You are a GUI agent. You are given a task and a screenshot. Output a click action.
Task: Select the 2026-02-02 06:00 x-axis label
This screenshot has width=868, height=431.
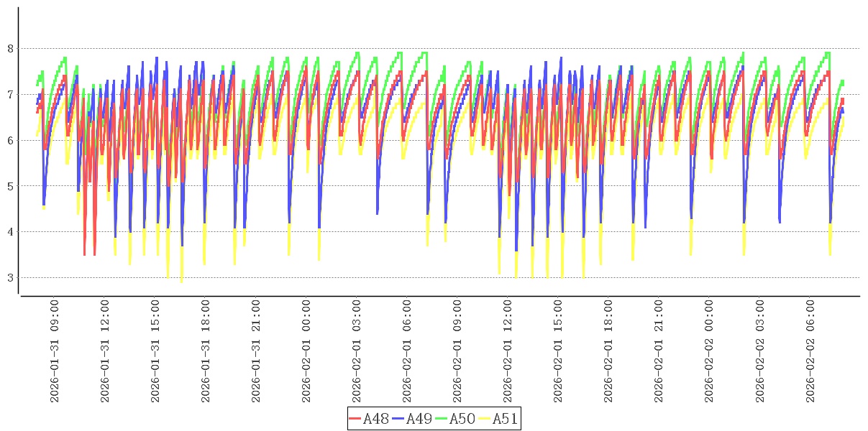click(810, 351)
